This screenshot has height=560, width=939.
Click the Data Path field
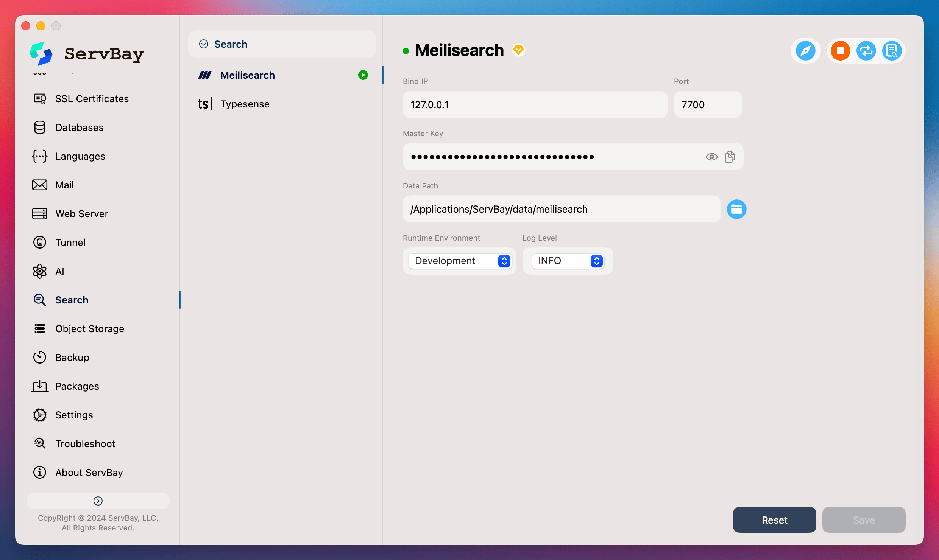click(562, 209)
